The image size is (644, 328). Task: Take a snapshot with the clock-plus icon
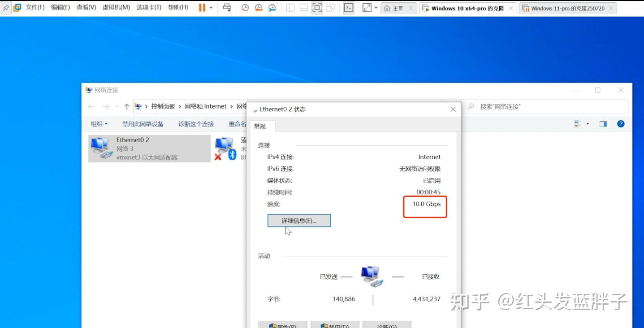(x=245, y=8)
